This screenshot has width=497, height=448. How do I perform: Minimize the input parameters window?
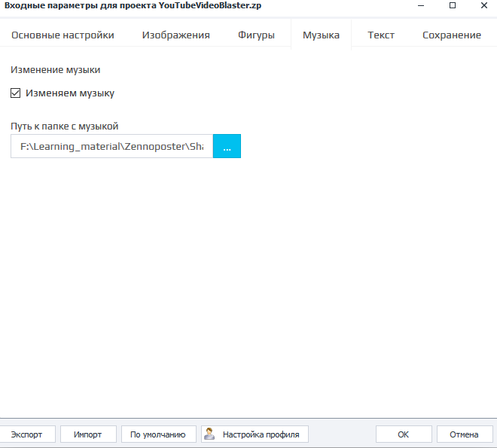[421, 6]
